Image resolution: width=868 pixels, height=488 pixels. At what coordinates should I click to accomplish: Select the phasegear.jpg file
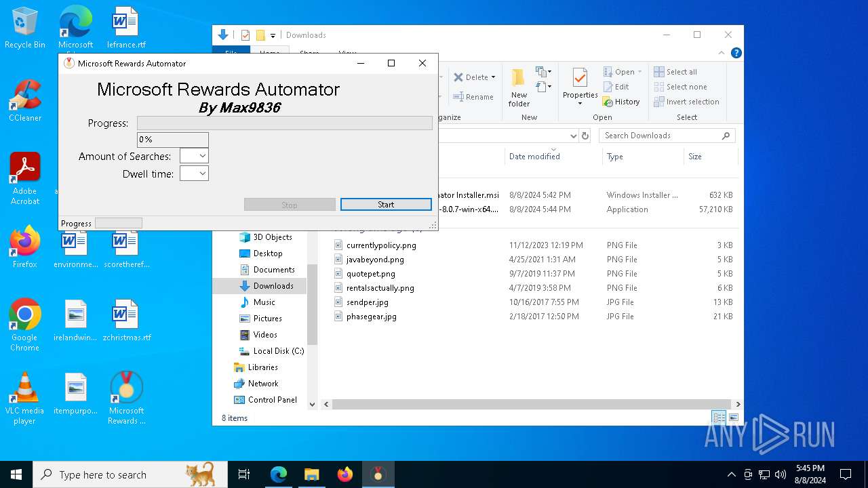pyautogui.click(x=371, y=317)
